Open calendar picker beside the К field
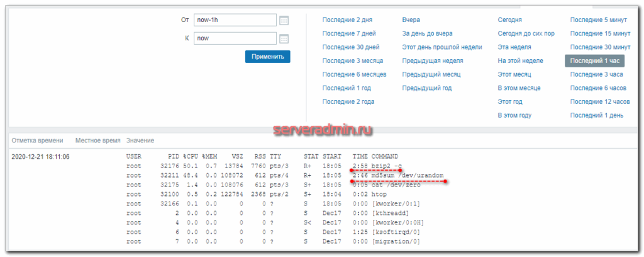 pos(284,39)
